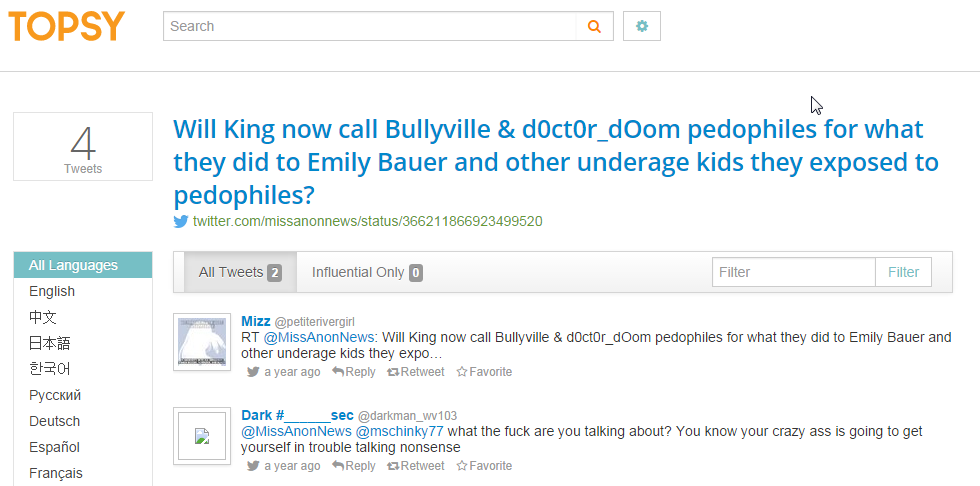
Task: Open the settings gear next to search
Action: click(x=642, y=27)
